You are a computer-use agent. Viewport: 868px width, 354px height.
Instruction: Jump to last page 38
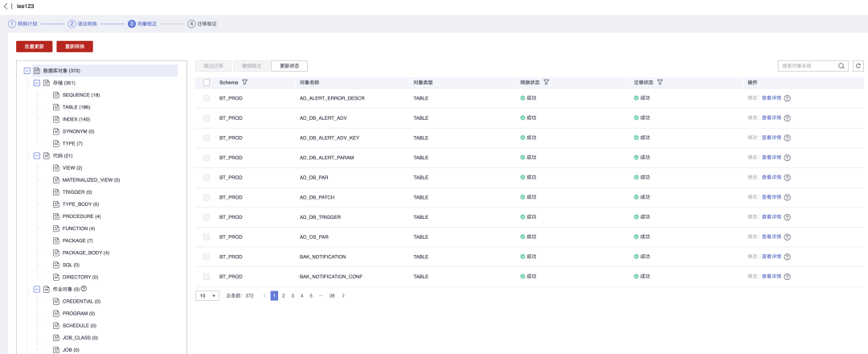332,296
